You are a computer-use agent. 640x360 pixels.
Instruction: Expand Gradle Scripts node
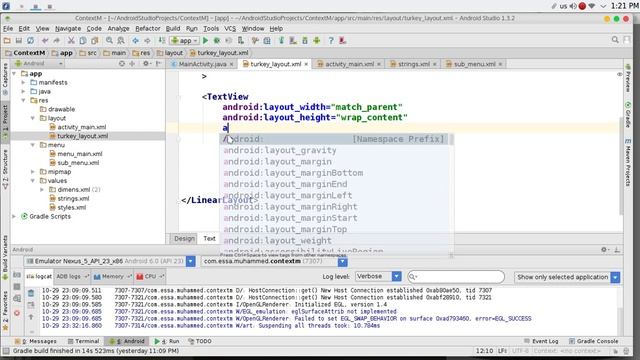click(14, 216)
